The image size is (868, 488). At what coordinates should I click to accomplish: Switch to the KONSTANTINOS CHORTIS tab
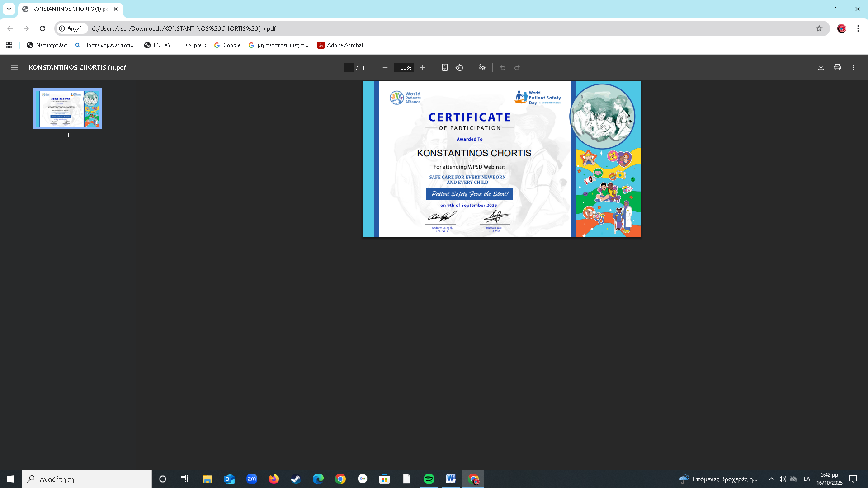68,9
